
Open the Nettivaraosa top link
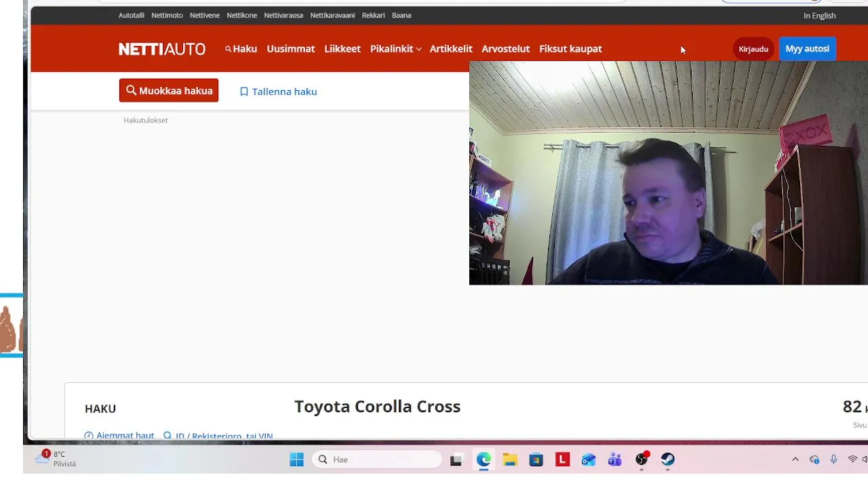(283, 15)
